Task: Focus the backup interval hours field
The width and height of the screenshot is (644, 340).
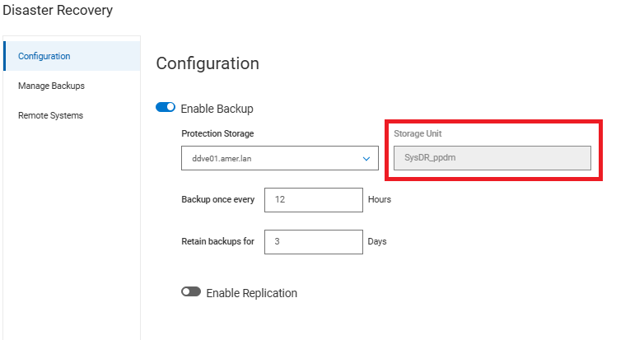Action: click(314, 199)
